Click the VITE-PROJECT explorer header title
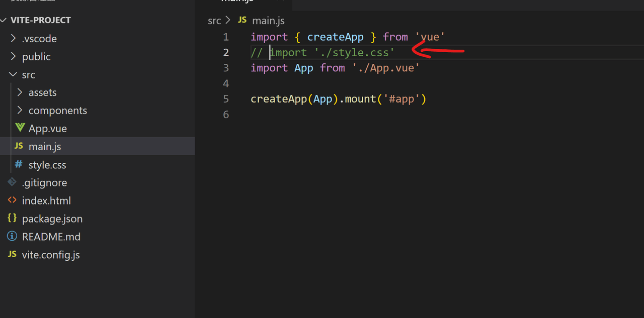644x318 pixels. point(41,21)
